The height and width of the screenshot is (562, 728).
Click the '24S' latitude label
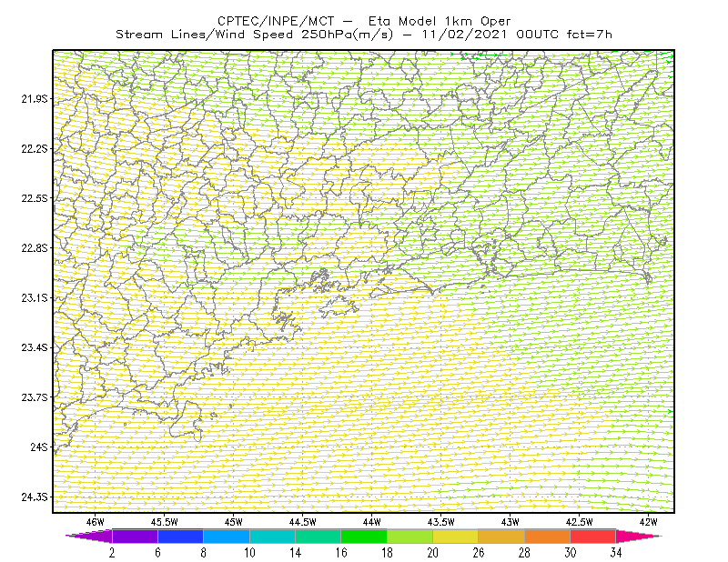[x=39, y=447]
